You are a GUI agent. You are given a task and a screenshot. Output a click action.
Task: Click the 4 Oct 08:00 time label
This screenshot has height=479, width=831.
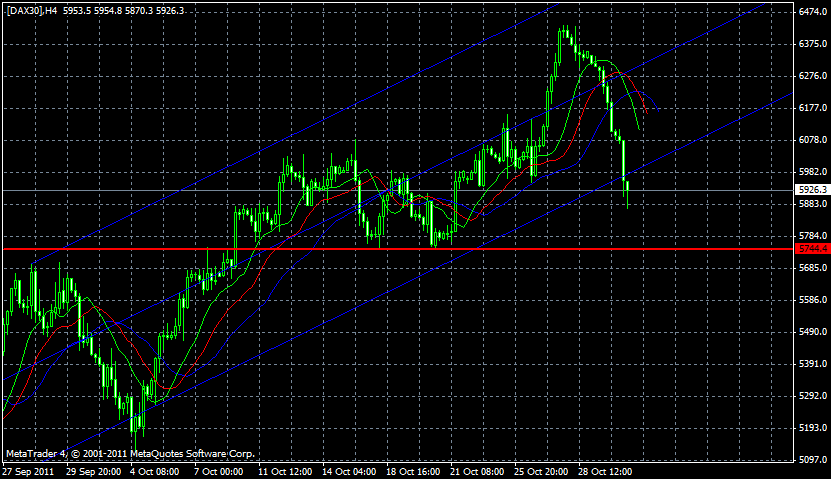(155, 471)
